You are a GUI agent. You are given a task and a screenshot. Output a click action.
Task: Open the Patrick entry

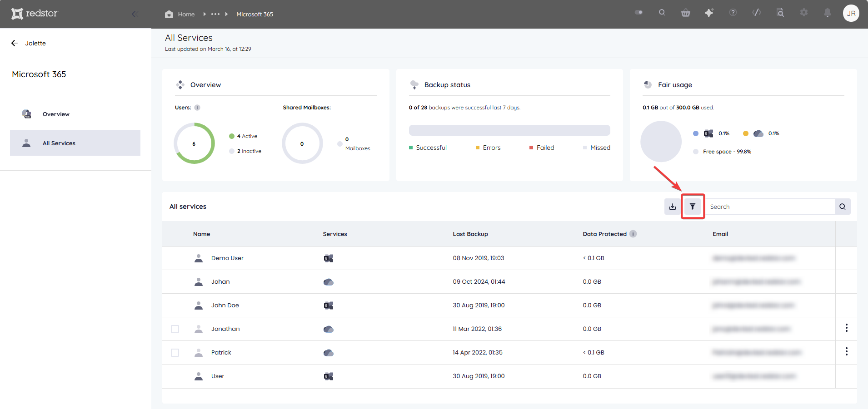click(x=221, y=352)
